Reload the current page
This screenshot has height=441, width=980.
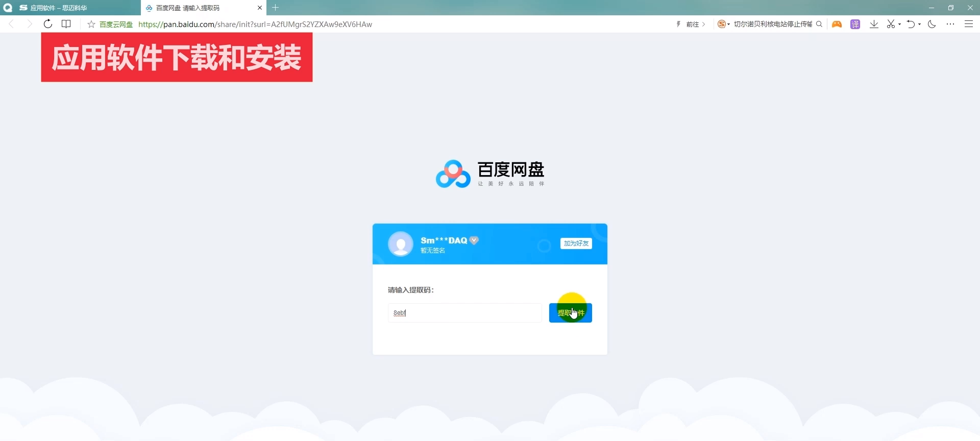[x=47, y=24]
